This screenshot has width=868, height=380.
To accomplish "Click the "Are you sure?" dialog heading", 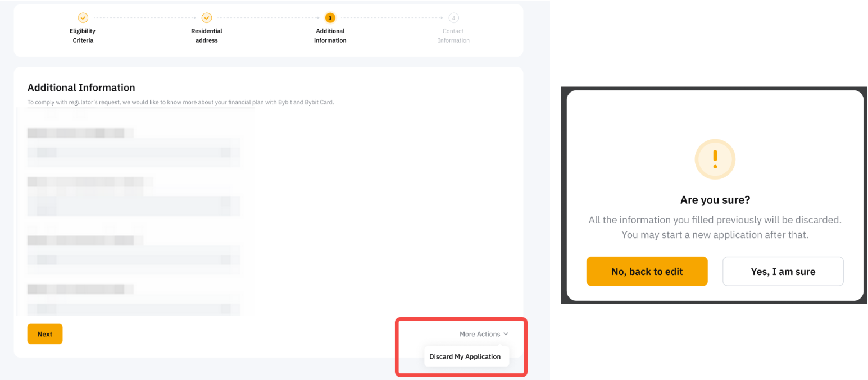I will (715, 200).
